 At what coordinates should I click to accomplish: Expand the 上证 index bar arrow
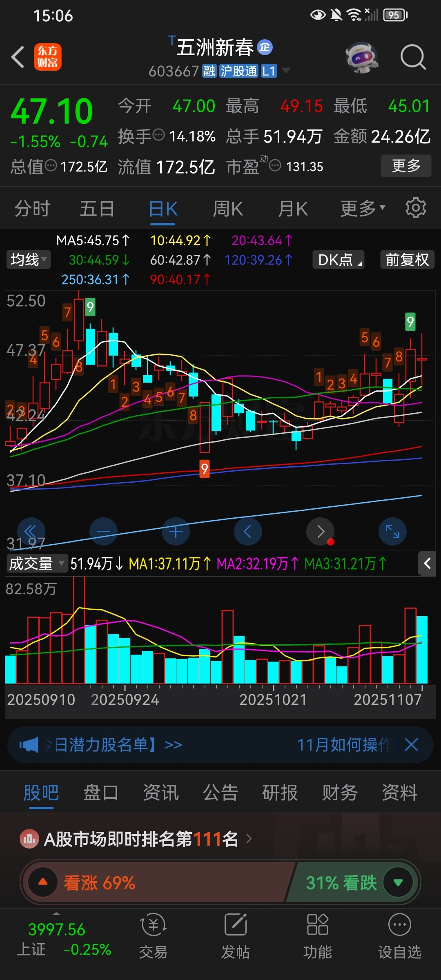tap(56, 913)
